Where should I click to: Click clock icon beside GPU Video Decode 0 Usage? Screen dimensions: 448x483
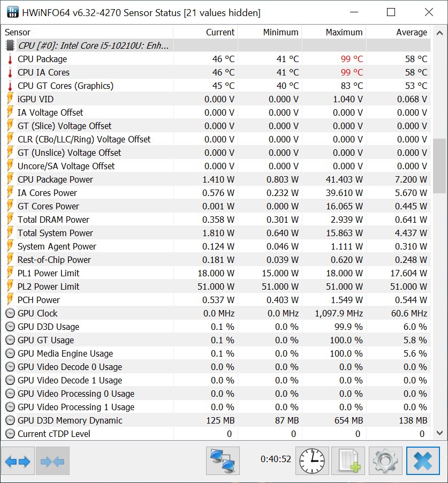[x=10, y=367]
